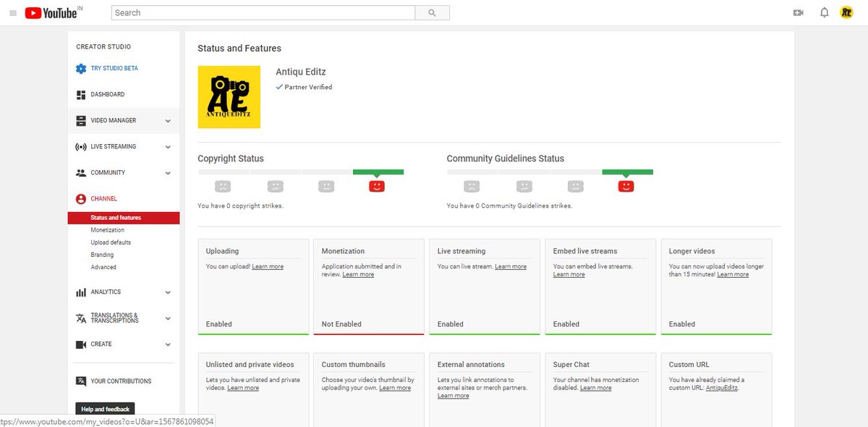The width and height of the screenshot is (868, 427).
Task: Click the green Community Guidelines indicator bar
Action: click(628, 172)
